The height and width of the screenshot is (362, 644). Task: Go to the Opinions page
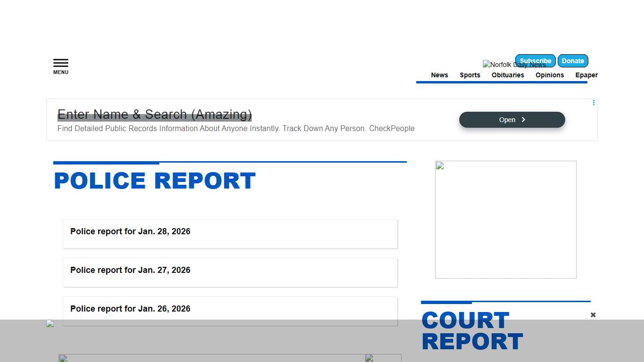pyautogui.click(x=550, y=75)
